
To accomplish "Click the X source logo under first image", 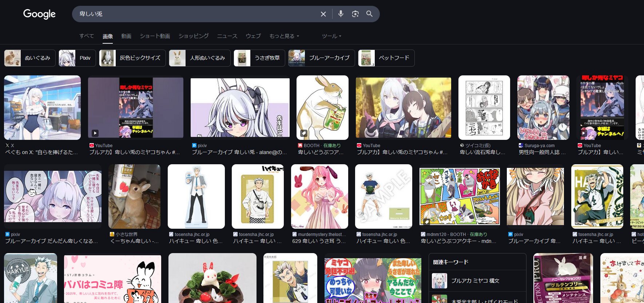I will point(7,145).
